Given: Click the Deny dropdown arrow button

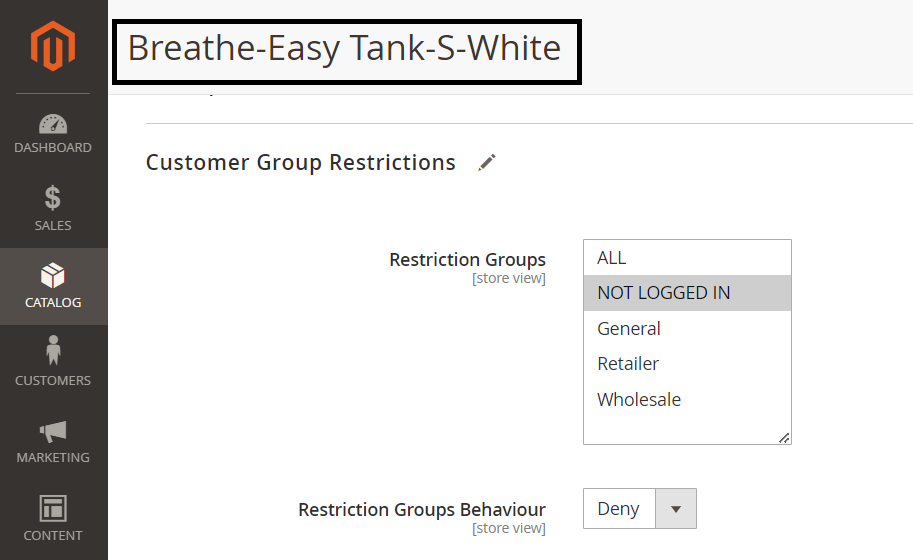Looking at the screenshot, I should coord(676,509).
